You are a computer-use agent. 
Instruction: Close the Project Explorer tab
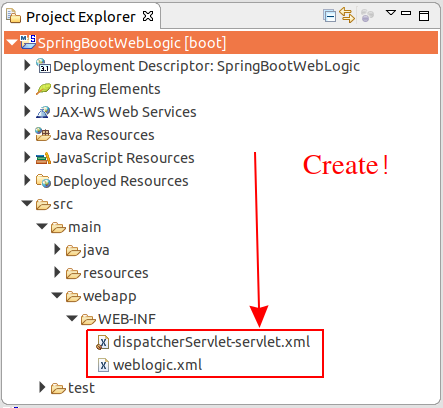pyautogui.click(x=148, y=16)
